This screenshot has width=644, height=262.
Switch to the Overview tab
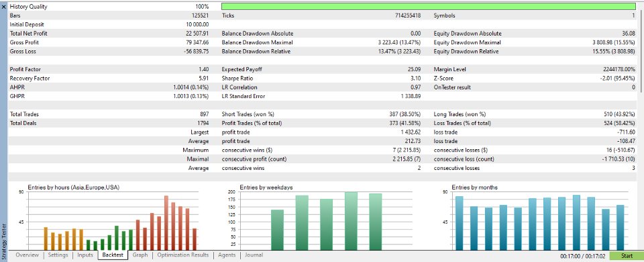click(x=27, y=255)
